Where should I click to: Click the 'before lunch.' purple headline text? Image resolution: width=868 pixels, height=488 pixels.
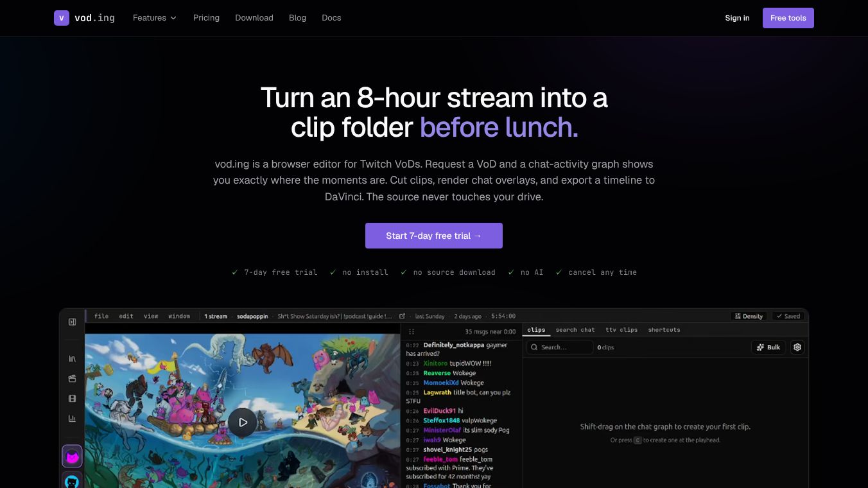tap(499, 127)
